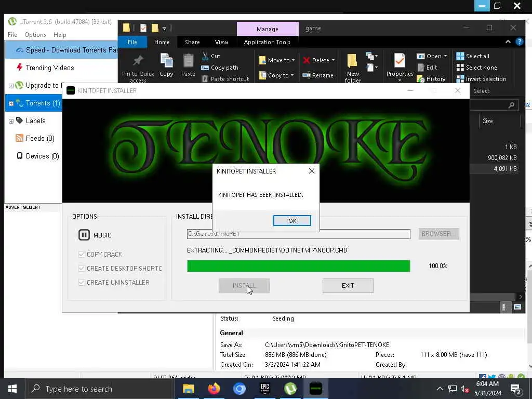Open uTorrent Help menu
This screenshot has width=532, height=399.
point(60,35)
